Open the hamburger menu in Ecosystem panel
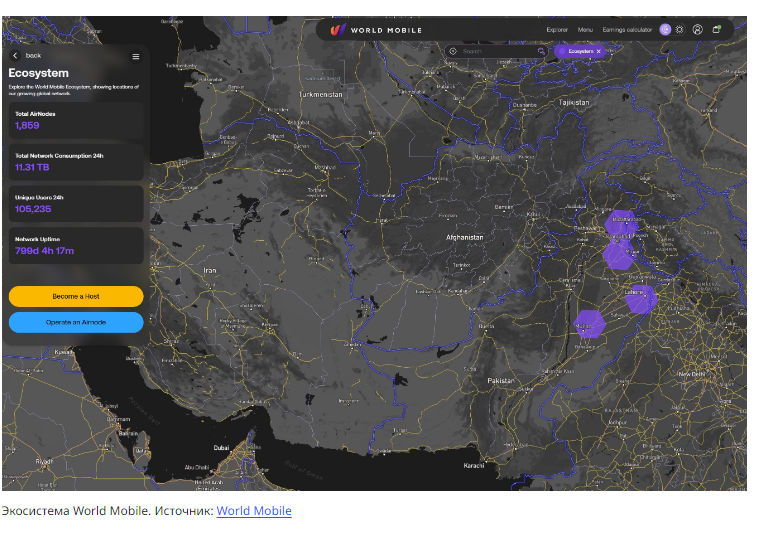Screen dimensions: 759x537 tap(136, 57)
